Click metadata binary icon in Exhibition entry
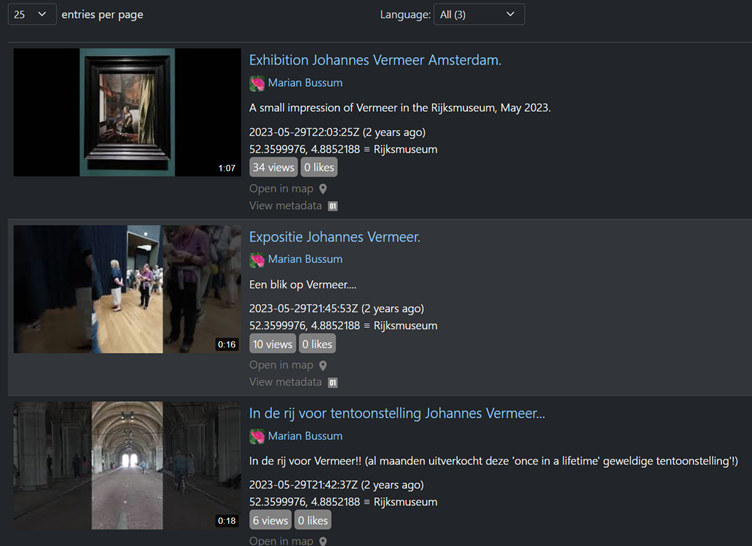The width and height of the screenshot is (752, 546). (333, 206)
